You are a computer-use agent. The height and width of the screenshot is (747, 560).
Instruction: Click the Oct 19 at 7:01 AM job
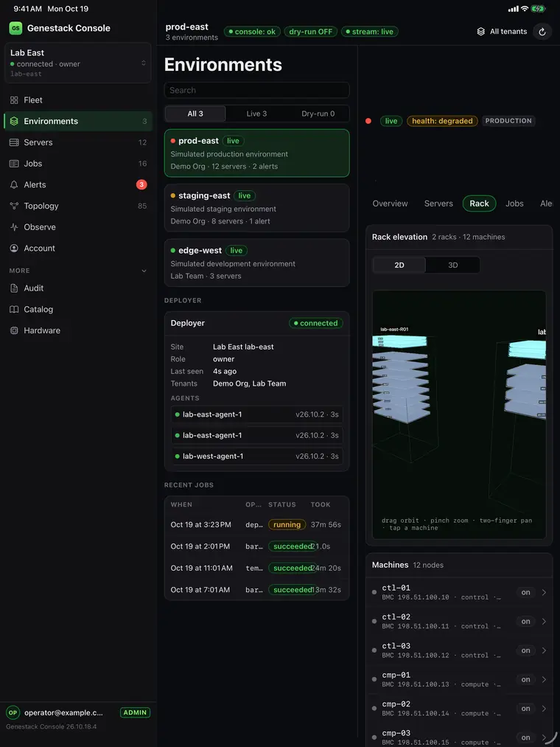tap(256, 590)
